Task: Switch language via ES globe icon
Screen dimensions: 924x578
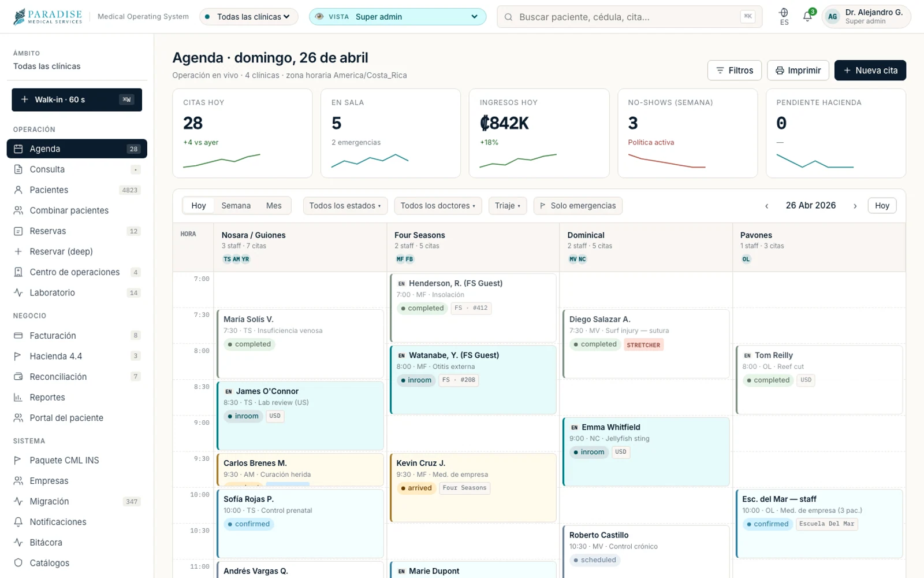Action: 784,16
